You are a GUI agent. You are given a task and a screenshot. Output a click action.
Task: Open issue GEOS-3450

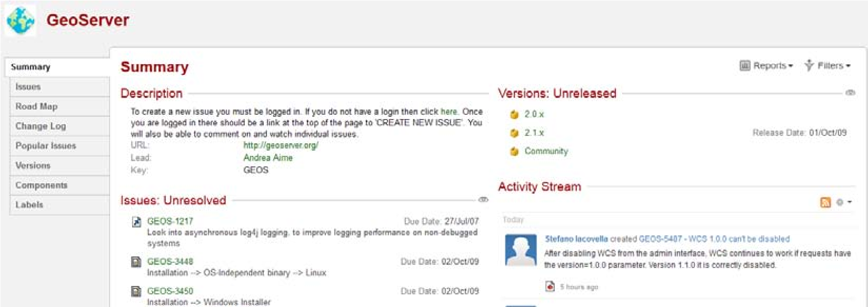pos(170,291)
